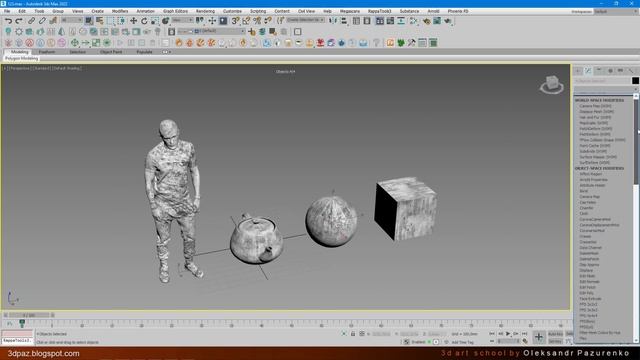
Task: Toggle the 3D Snaps button
Action: tap(235, 20)
